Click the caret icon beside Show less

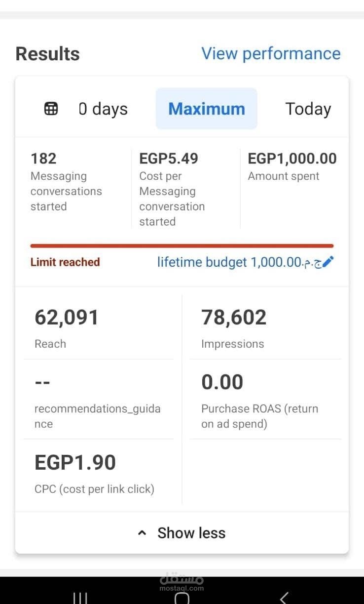tap(142, 533)
